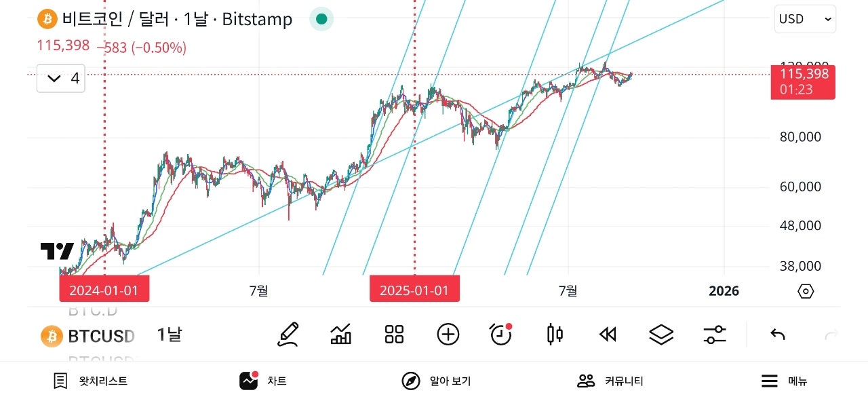This screenshot has height=401, width=868.
Task: Tap the bar replay rewind icon
Action: [x=608, y=334]
